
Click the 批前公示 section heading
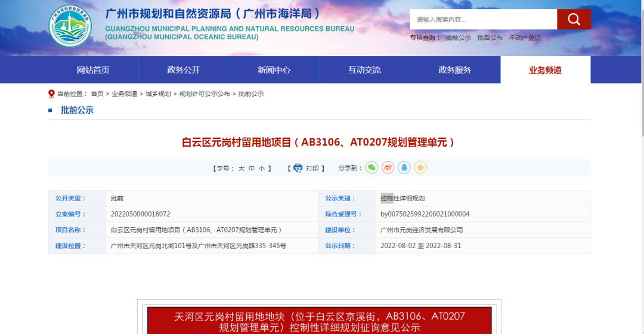pos(77,110)
